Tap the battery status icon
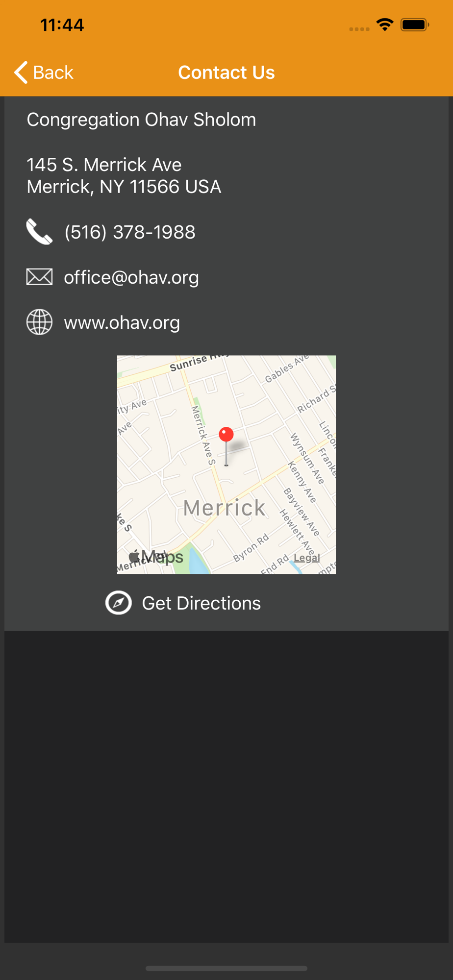This screenshot has height=980, width=453. point(415,24)
